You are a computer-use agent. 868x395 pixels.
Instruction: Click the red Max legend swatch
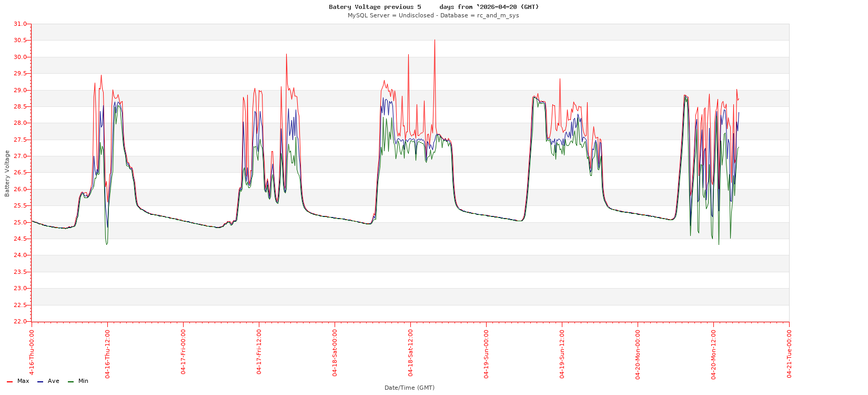pyautogui.click(x=9, y=381)
